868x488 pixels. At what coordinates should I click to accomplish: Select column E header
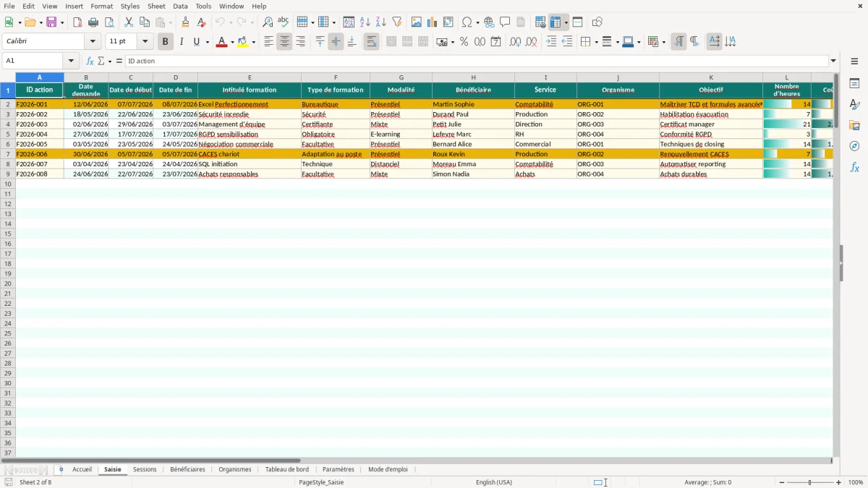click(250, 77)
